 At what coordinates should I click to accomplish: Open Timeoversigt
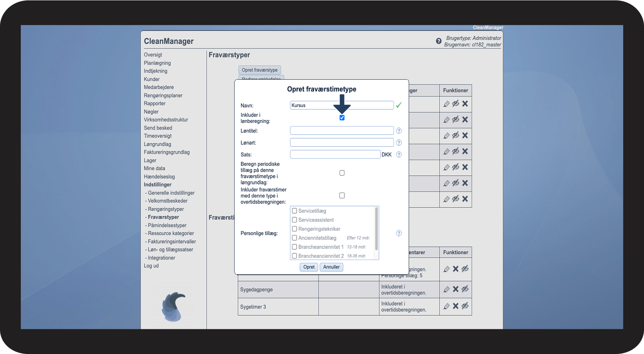pyautogui.click(x=158, y=136)
